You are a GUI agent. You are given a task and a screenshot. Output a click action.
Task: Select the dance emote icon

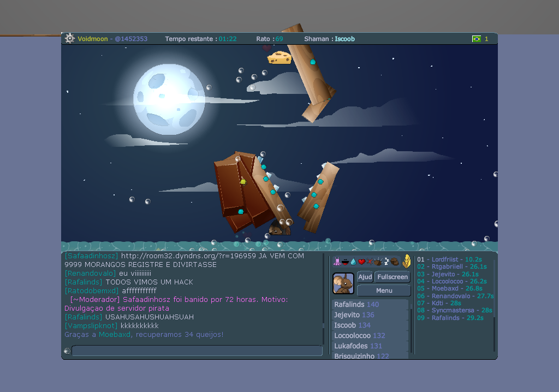click(337, 261)
